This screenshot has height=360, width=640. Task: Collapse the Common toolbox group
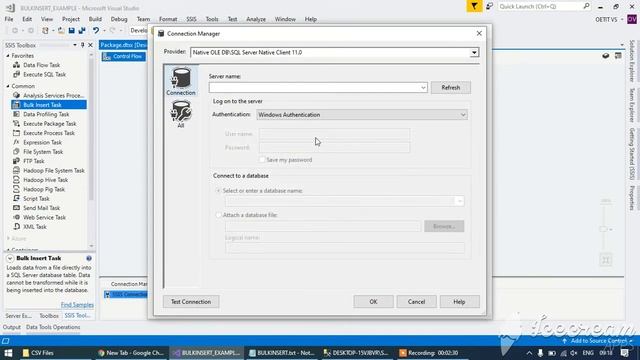click(x=8, y=86)
